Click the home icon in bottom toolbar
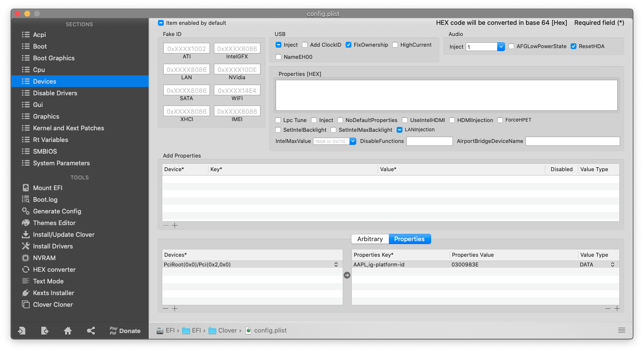This screenshot has height=352, width=644. pos(68,331)
